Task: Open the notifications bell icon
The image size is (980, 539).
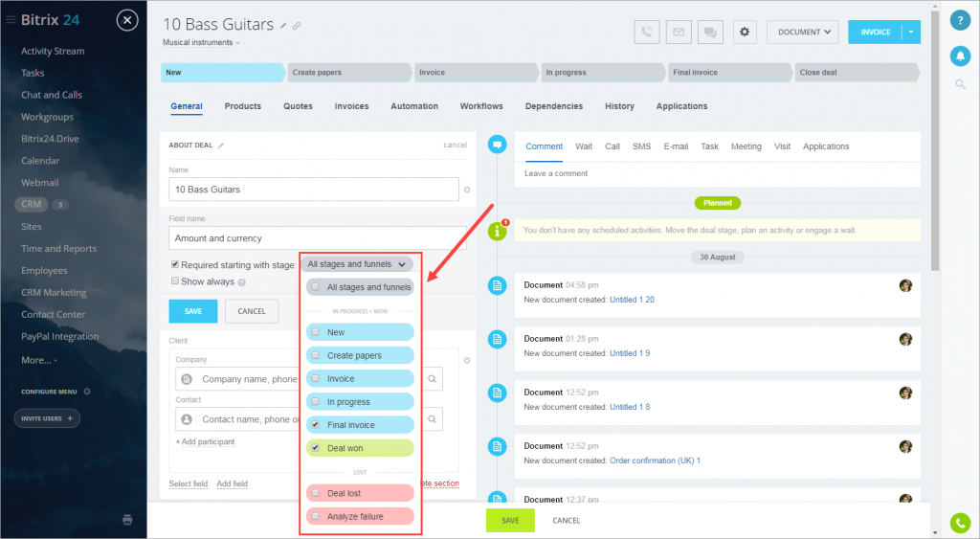Action: (960, 56)
